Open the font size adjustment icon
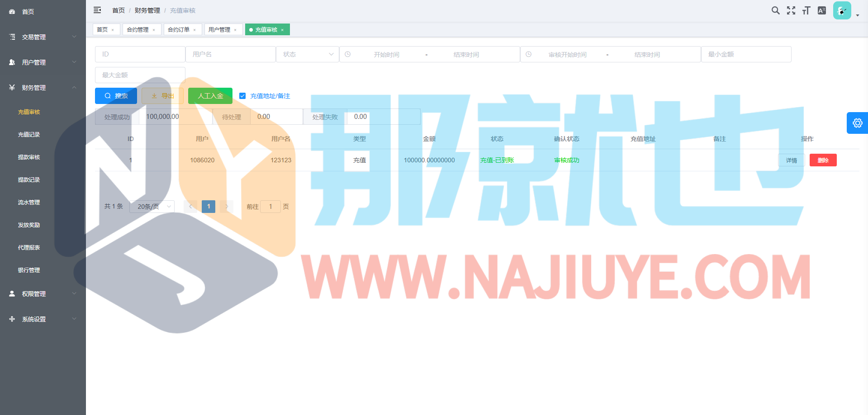This screenshot has width=868, height=415. (806, 10)
